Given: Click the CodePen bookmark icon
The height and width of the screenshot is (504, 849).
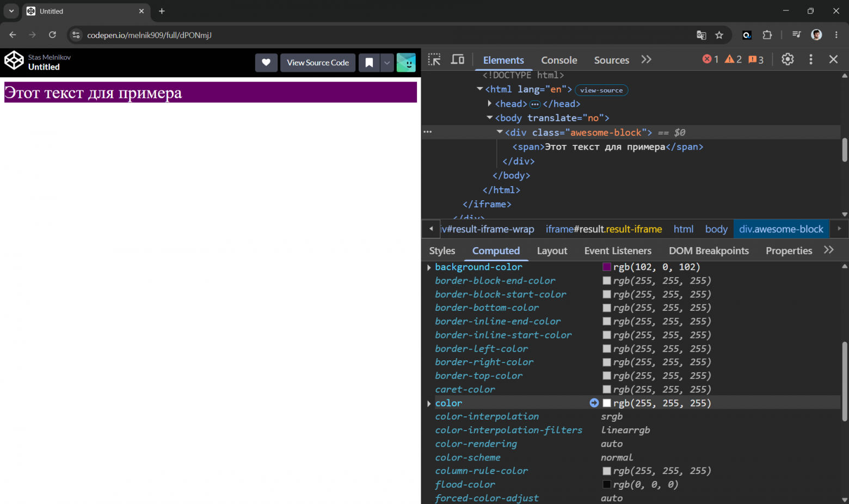Looking at the screenshot, I should (x=369, y=63).
